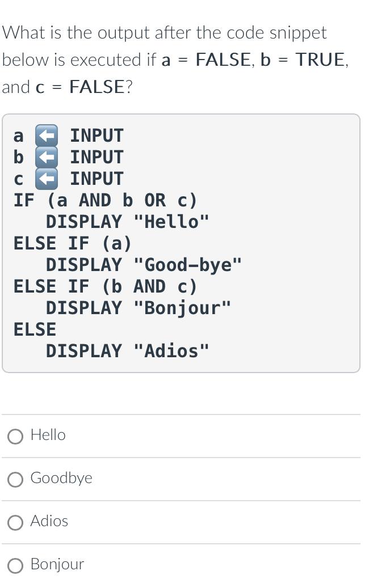Click the code snippet box
The height and width of the screenshot is (588, 373).
click(x=182, y=243)
